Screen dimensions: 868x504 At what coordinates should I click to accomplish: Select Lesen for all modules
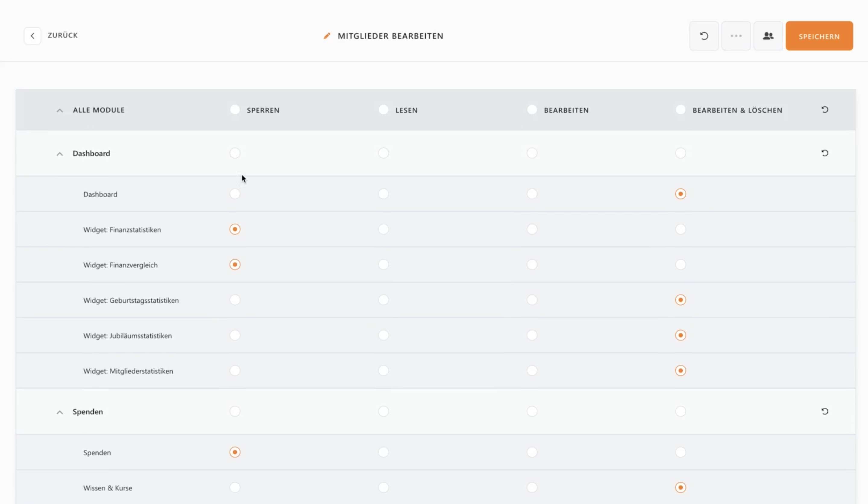[383, 109]
